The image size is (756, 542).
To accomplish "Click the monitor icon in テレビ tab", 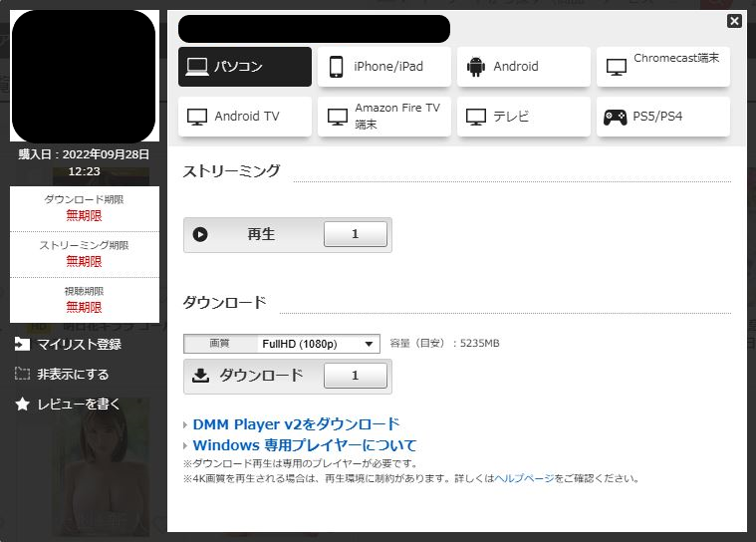I will (476, 117).
